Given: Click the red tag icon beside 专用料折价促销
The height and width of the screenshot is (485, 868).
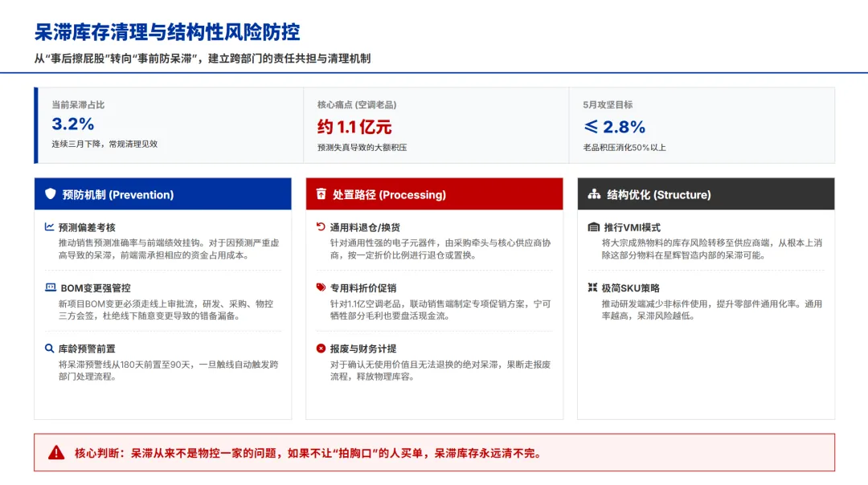Looking at the screenshot, I should (x=321, y=287).
